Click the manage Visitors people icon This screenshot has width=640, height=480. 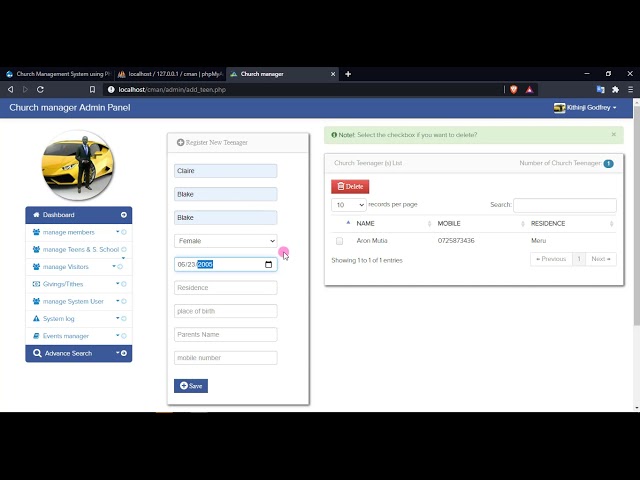(x=36, y=267)
